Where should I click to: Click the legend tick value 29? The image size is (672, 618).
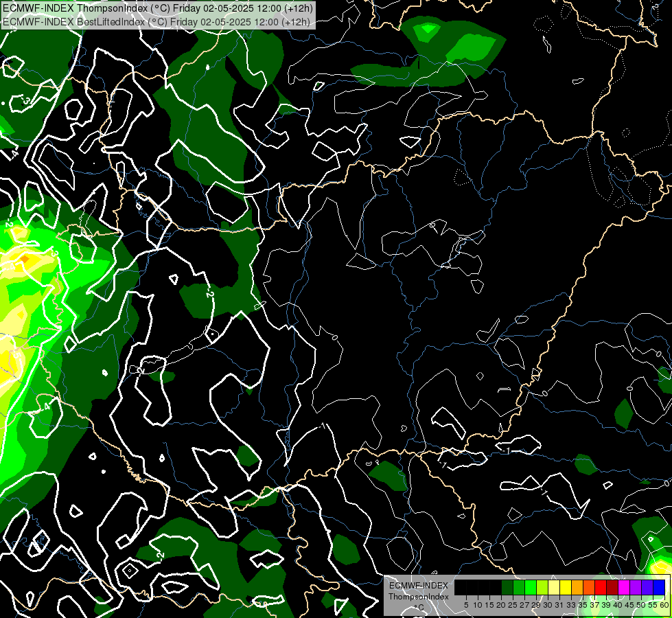pyautogui.click(x=536, y=605)
